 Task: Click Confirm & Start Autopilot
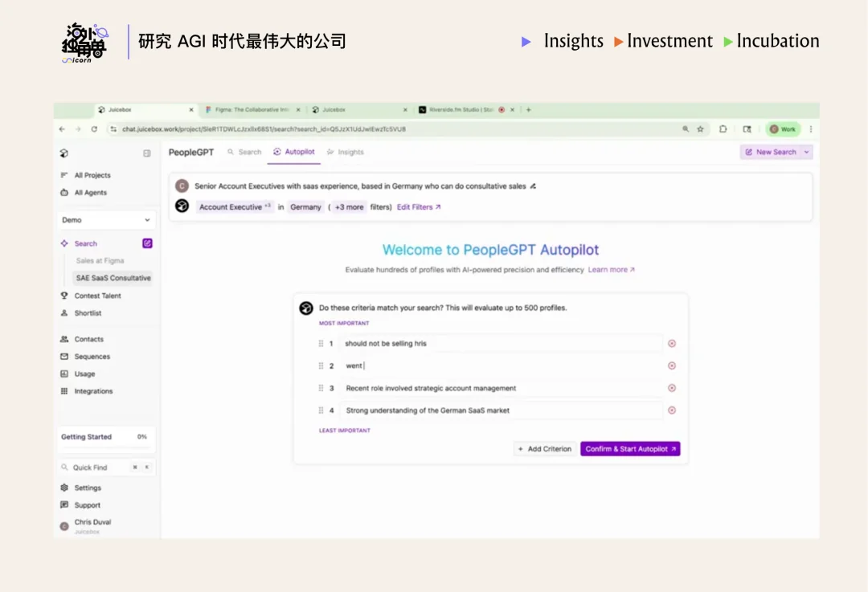point(630,449)
